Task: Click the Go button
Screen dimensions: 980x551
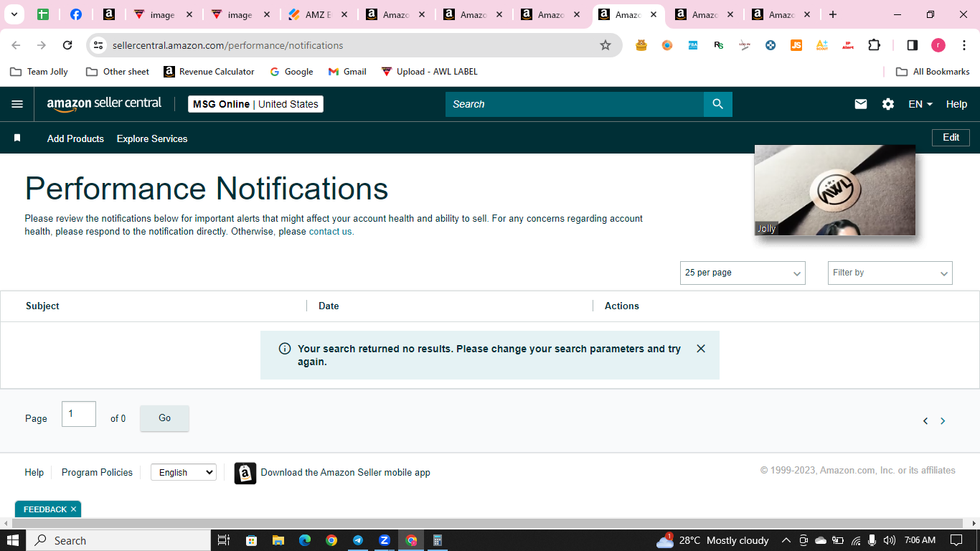Action: click(x=164, y=418)
